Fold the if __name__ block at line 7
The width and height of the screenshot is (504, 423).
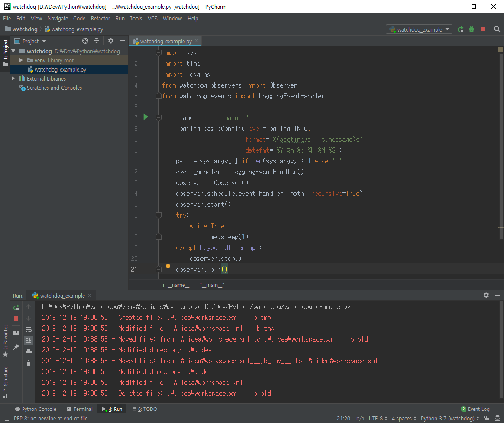pyautogui.click(x=158, y=118)
